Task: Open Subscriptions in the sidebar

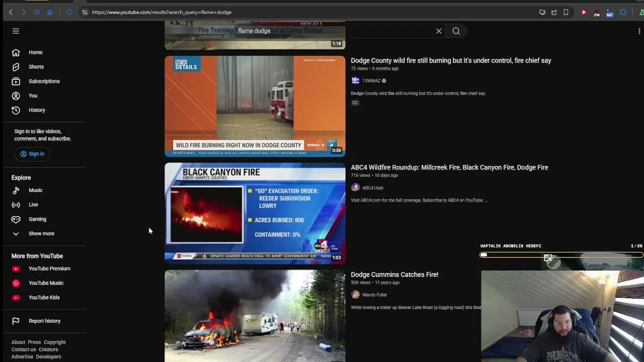Action: pyautogui.click(x=44, y=81)
